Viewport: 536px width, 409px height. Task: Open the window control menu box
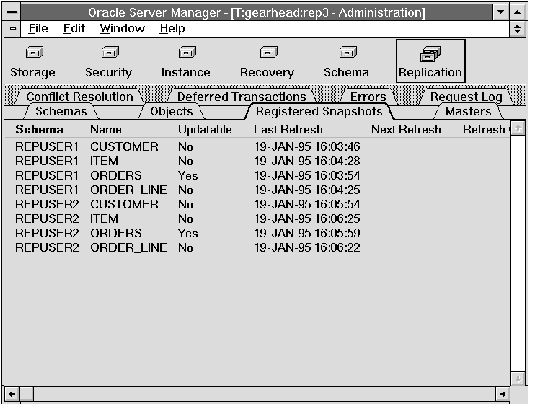[12, 12]
